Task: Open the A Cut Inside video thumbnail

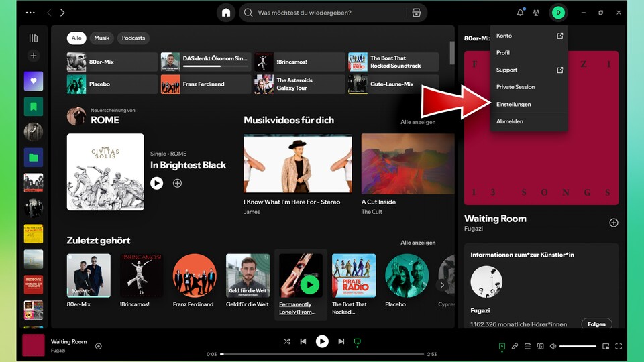Action: tap(408, 164)
